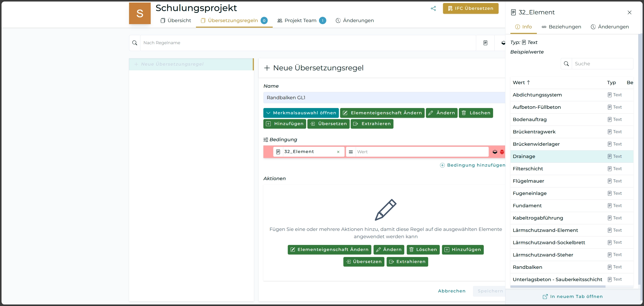Clear 32_Element with the small x icon
The image size is (644, 306).
pos(338,152)
